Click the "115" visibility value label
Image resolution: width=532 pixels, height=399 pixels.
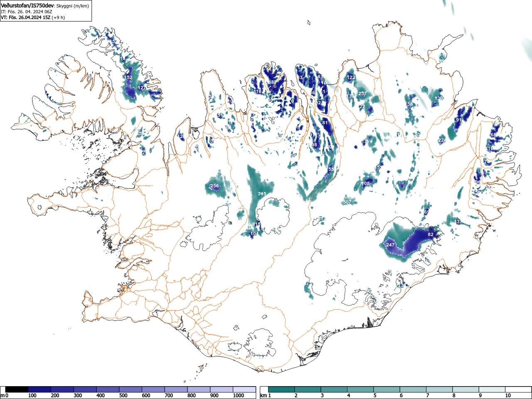[x=257, y=224]
